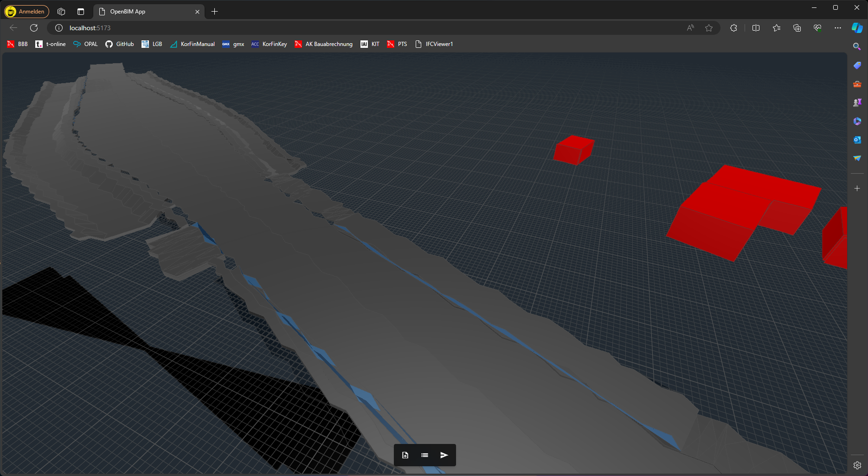
Task: Maximize the browser window
Action: [x=836, y=7]
